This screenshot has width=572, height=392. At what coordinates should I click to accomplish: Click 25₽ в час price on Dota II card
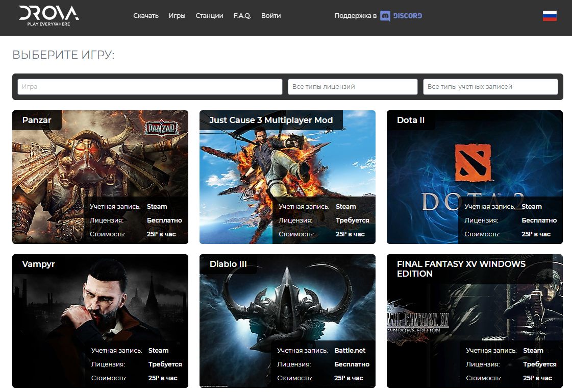(x=536, y=234)
